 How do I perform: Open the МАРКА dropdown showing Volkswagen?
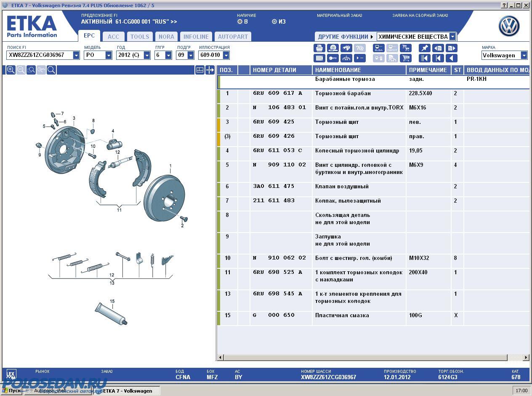[524, 55]
